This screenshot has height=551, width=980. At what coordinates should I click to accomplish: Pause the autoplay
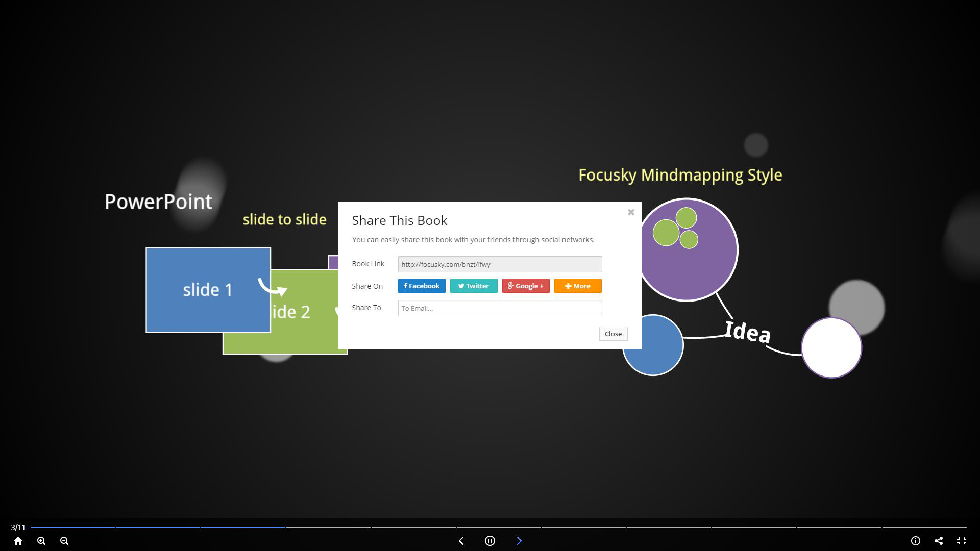pos(490,541)
